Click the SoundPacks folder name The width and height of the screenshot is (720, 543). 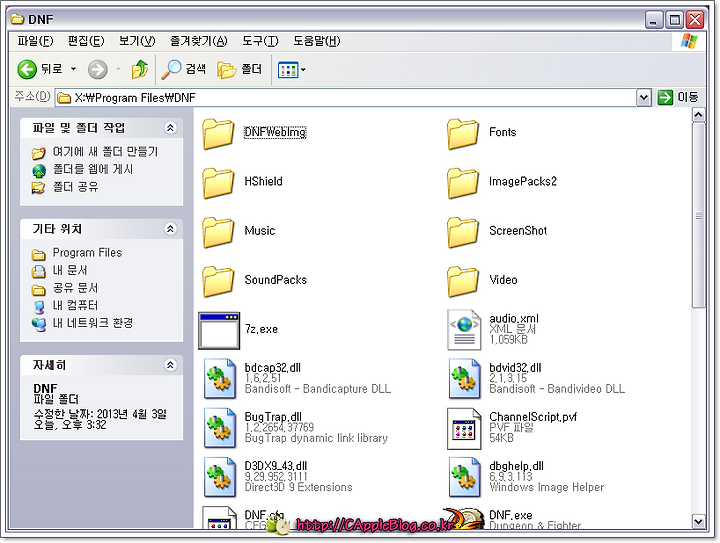pyautogui.click(x=276, y=280)
